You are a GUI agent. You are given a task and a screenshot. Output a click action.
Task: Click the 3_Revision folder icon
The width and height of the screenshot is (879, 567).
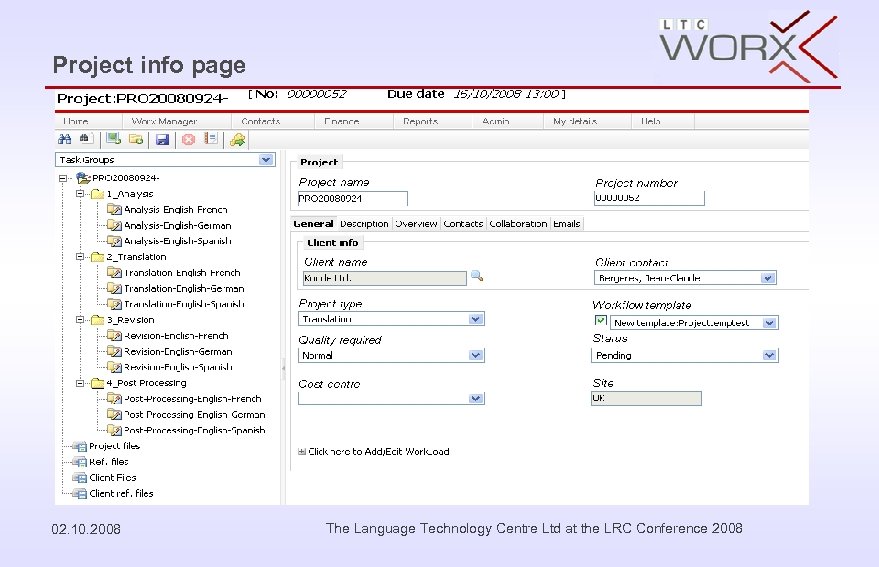98,320
